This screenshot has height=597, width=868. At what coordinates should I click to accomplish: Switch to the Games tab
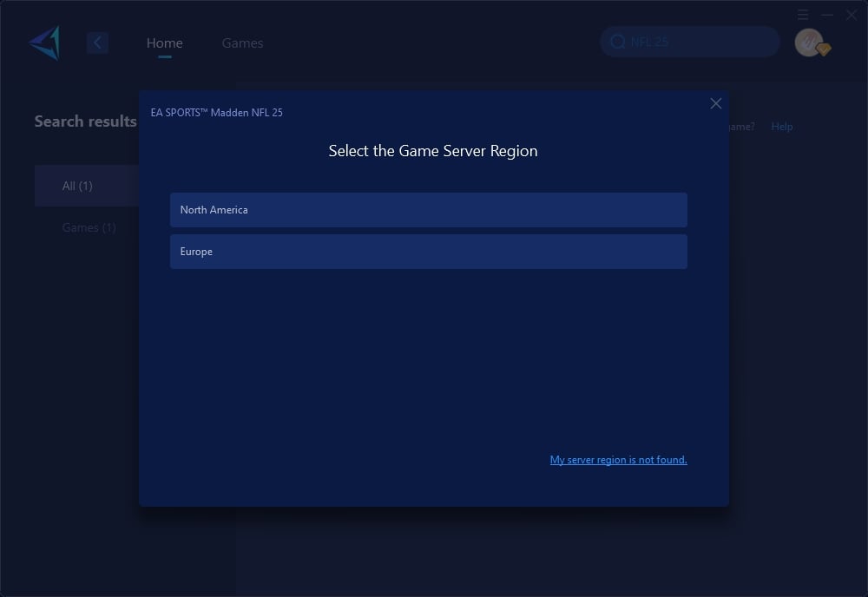(242, 43)
